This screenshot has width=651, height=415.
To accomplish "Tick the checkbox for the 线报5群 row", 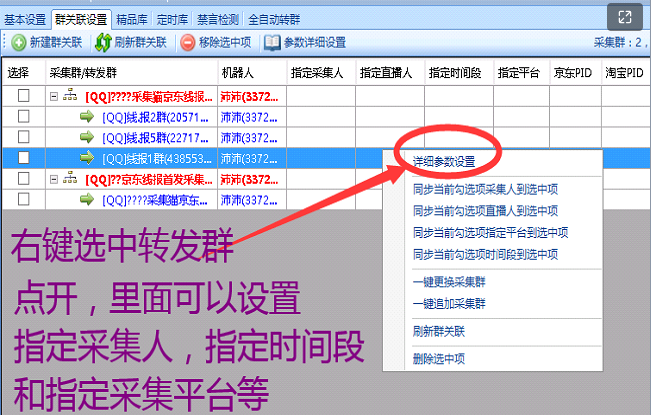I will [x=23, y=137].
